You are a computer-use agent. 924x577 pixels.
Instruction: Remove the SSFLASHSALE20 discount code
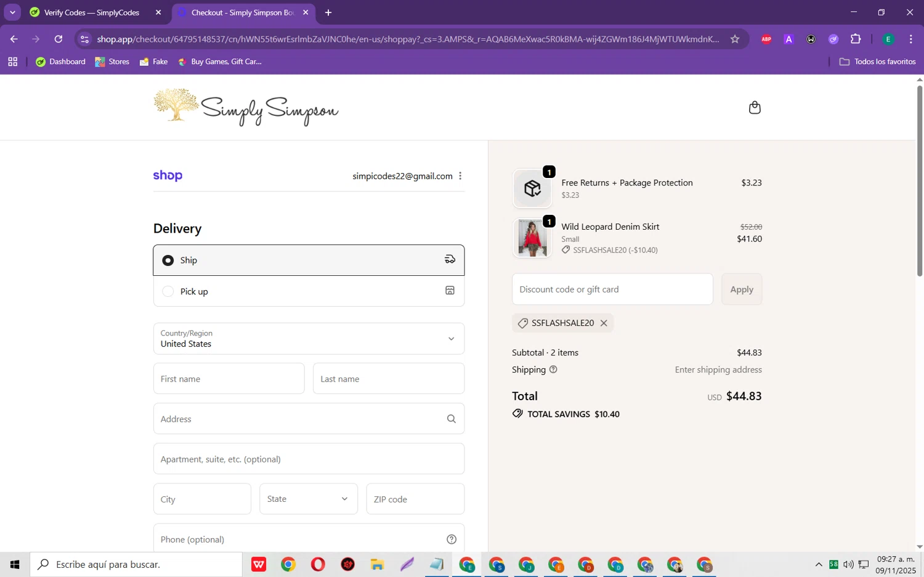604,323
